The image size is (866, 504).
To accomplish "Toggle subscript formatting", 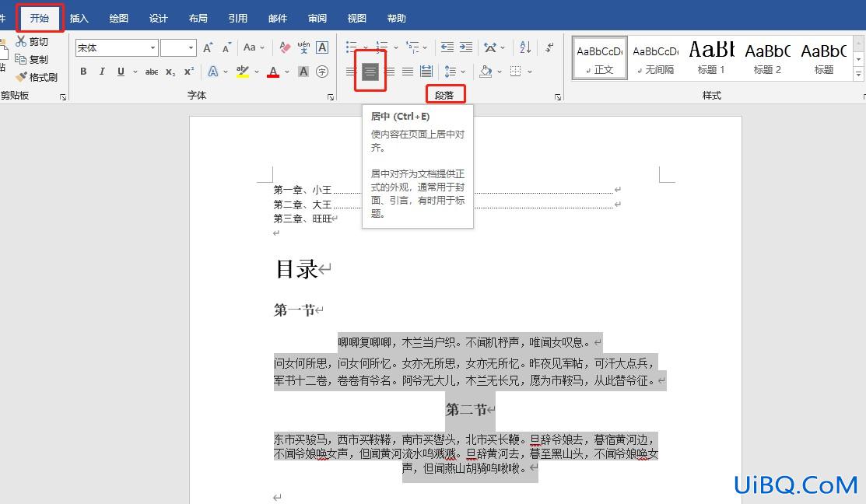I will tap(170, 72).
